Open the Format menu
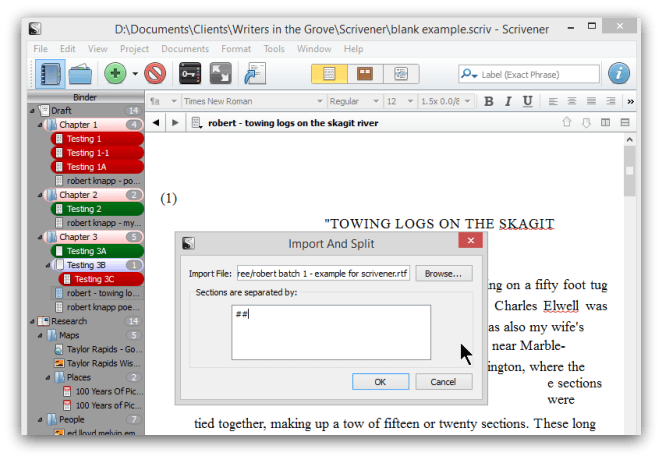 [236, 49]
